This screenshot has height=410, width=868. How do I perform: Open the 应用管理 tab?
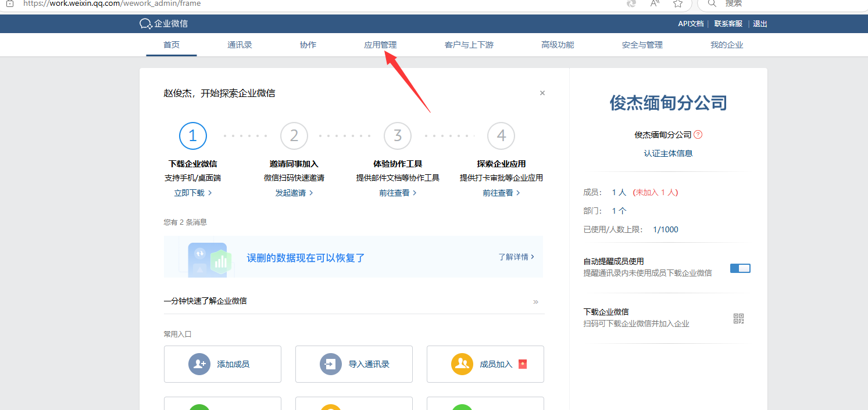pyautogui.click(x=380, y=45)
